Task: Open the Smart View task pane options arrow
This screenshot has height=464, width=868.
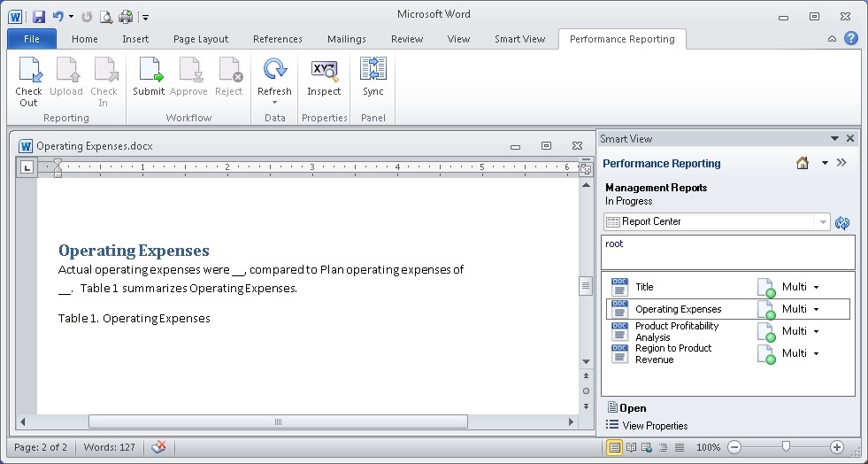Action: tap(834, 138)
